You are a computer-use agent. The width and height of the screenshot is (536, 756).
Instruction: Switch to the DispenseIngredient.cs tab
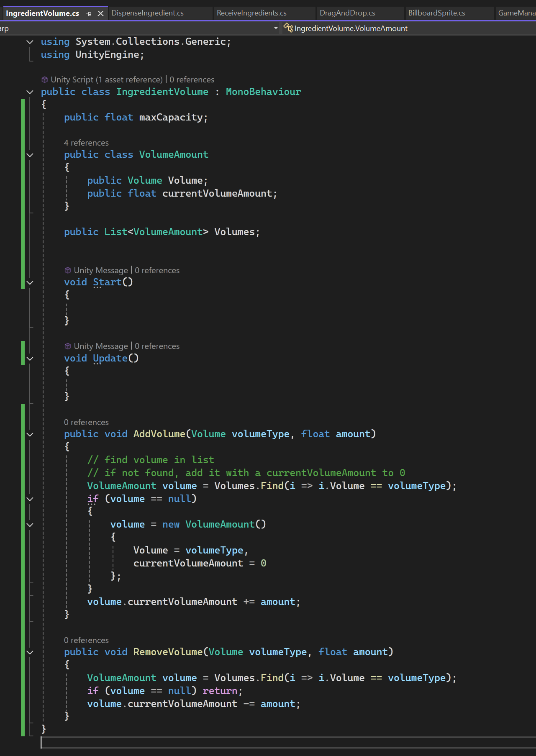[x=147, y=13]
